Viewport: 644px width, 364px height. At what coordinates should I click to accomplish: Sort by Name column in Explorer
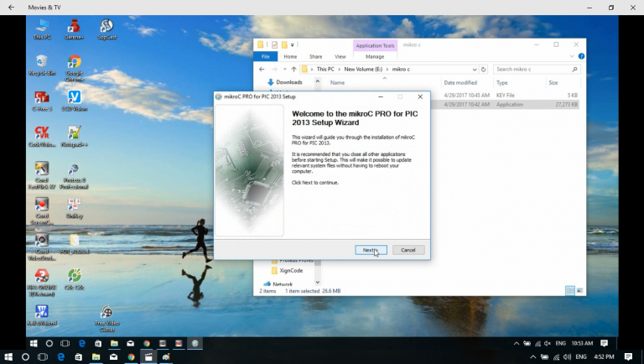coord(338,82)
